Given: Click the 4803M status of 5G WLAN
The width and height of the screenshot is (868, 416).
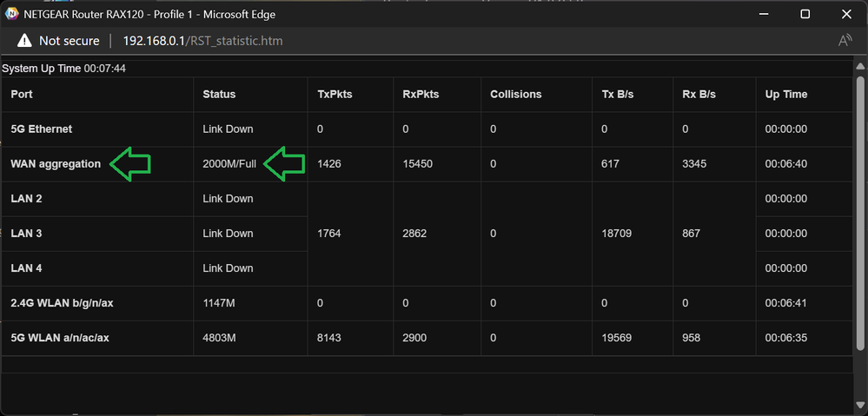Looking at the screenshot, I should [219, 338].
